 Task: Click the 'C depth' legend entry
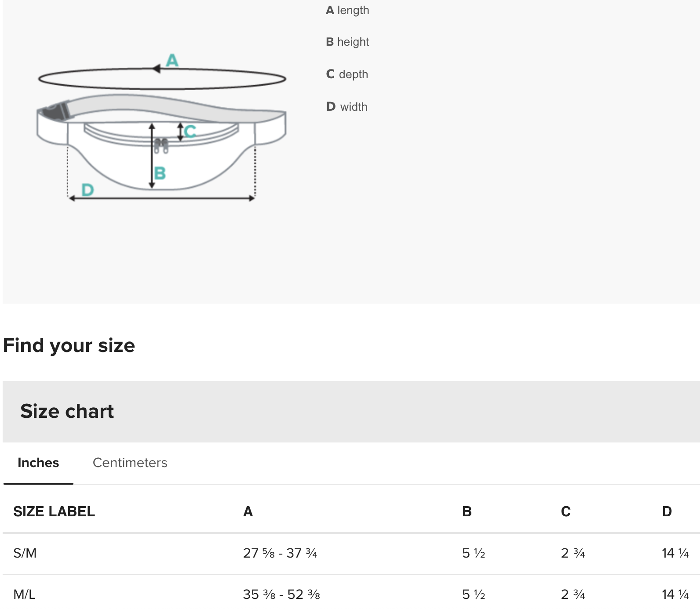[347, 74]
